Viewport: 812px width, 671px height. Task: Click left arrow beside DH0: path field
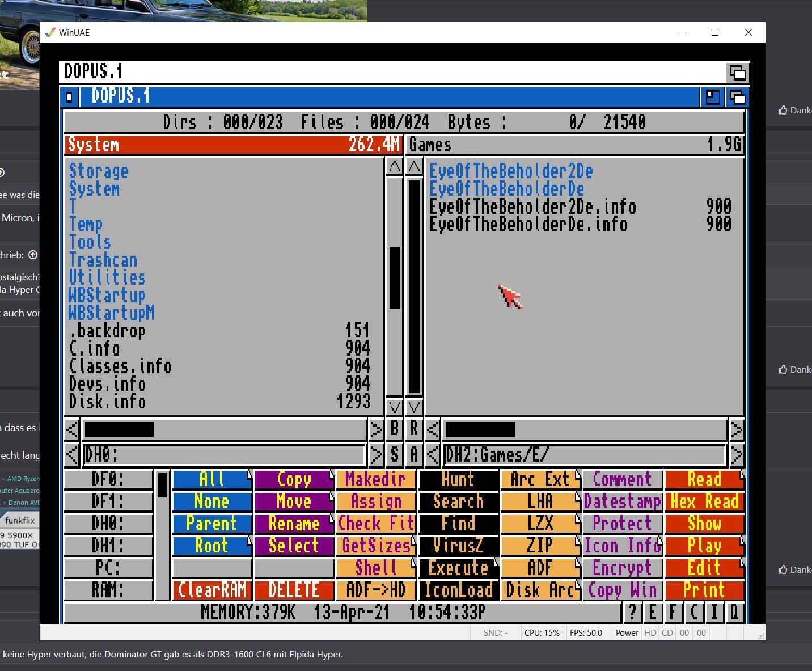click(x=72, y=454)
